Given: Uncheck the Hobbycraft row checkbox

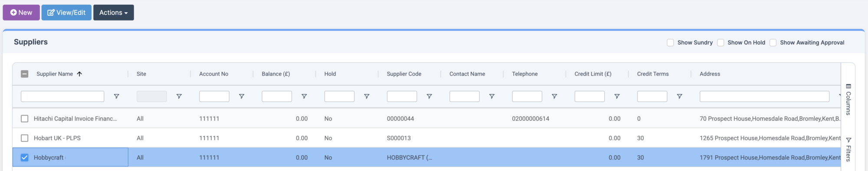Looking at the screenshot, I should point(25,158).
